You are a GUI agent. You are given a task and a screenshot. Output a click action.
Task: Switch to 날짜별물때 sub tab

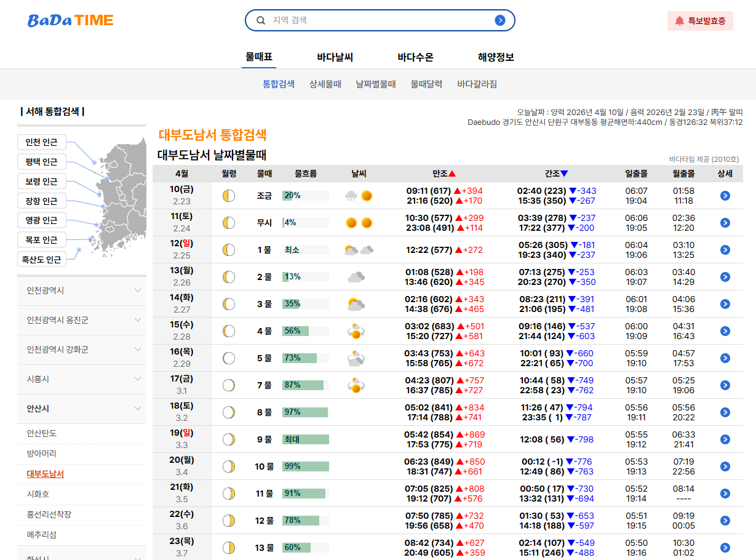click(376, 84)
